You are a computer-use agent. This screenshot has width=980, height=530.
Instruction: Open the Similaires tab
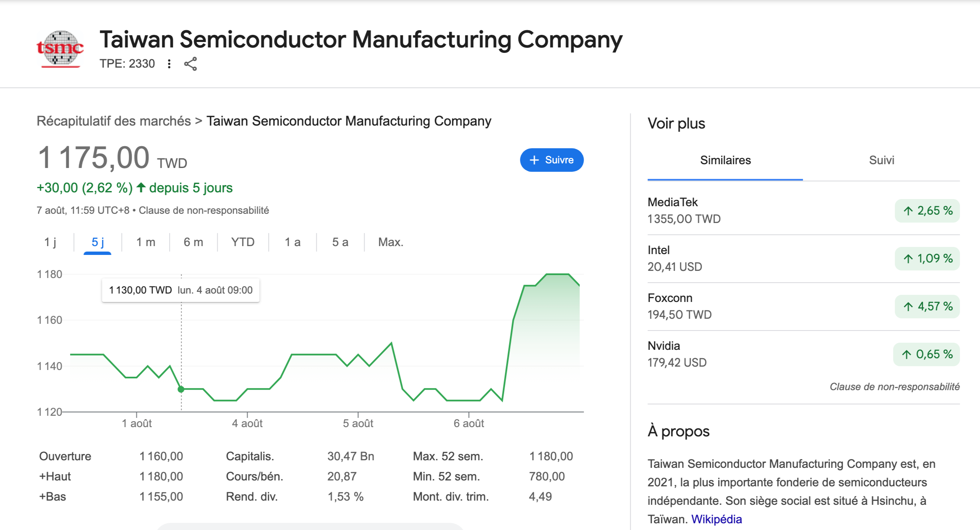coord(725,160)
